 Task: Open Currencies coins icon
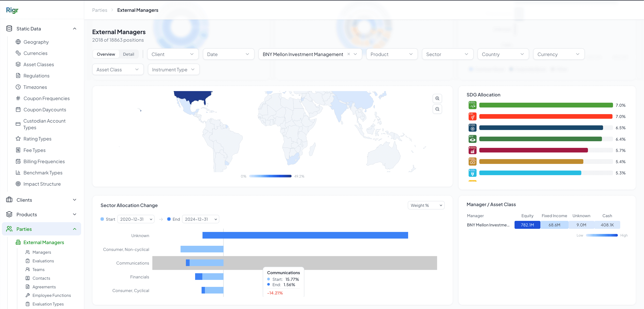pyautogui.click(x=18, y=53)
